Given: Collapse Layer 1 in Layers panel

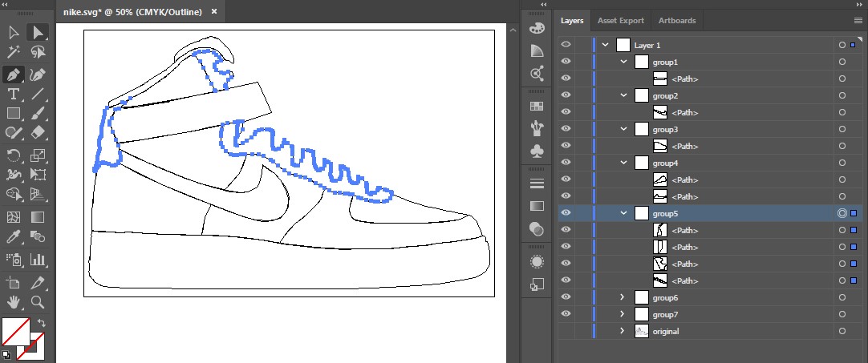Looking at the screenshot, I should click(x=606, y=45).
